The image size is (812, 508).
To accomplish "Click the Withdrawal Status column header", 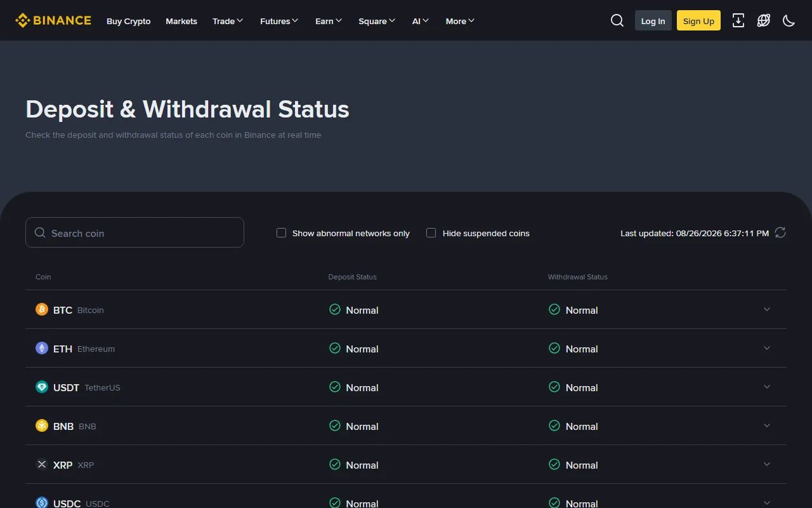I will (x=578, y=277).
